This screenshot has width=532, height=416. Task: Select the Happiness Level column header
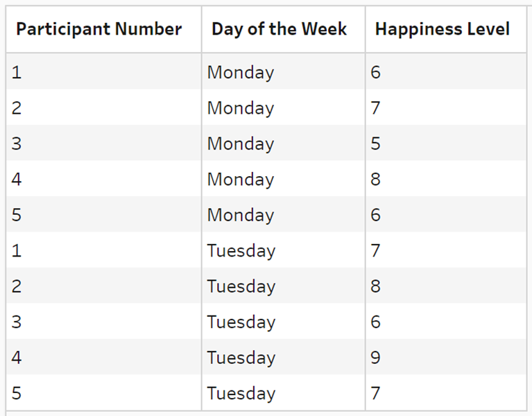[442, 29]
